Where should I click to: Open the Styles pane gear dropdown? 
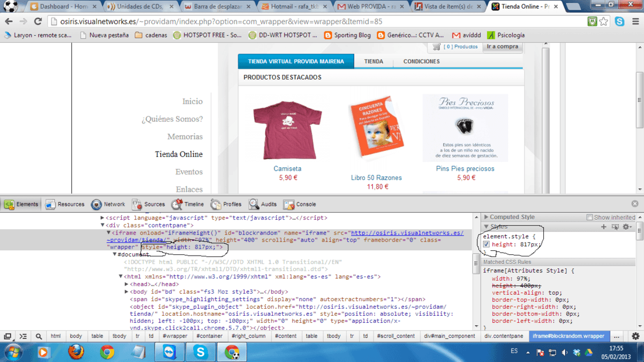[x=627, y=226]
